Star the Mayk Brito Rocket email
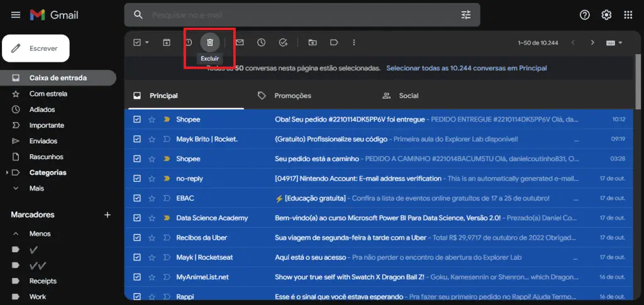 [x=152, y=139]
